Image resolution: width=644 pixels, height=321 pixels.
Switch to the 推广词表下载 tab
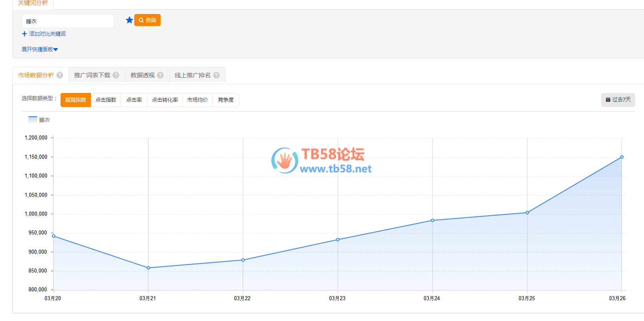[x=92, y=75]
